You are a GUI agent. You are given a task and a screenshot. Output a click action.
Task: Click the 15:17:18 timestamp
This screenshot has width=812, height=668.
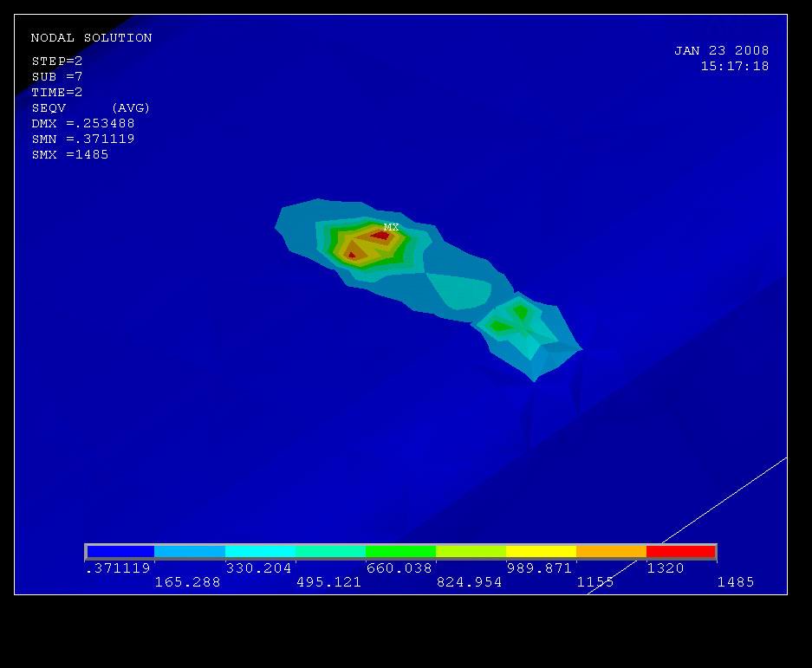tap(735, 67)
